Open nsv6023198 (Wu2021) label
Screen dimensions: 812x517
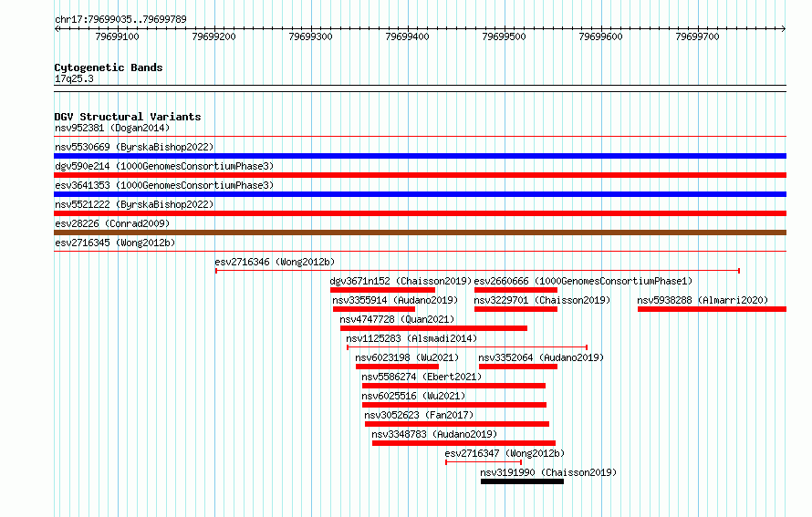[407, 357]
